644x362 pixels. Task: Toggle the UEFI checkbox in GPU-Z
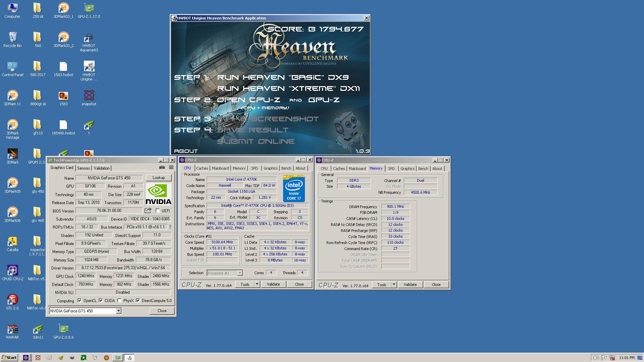click(x=158, y=211)
